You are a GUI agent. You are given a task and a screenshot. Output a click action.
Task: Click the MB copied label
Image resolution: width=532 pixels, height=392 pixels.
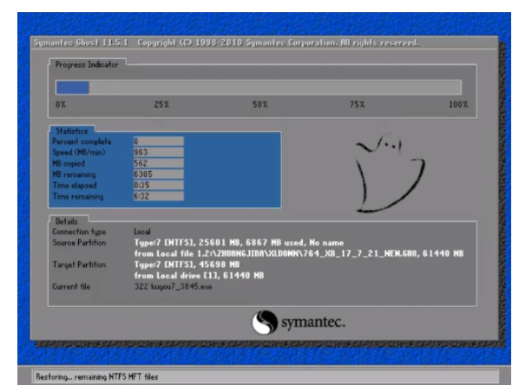(69, 163)
